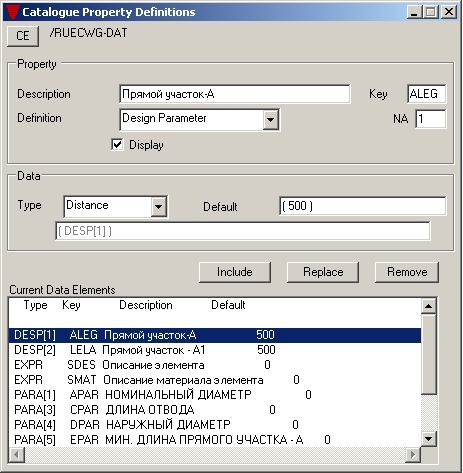The image size is (463, 473).
Task: Click the list scroll down arrow
Action: (428, 438)
